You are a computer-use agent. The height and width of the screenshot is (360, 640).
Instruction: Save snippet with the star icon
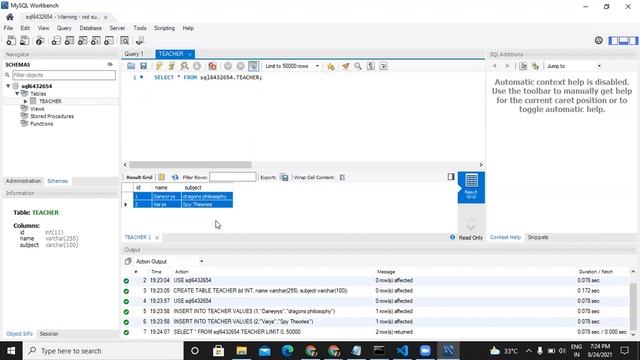tap(331, 66)
